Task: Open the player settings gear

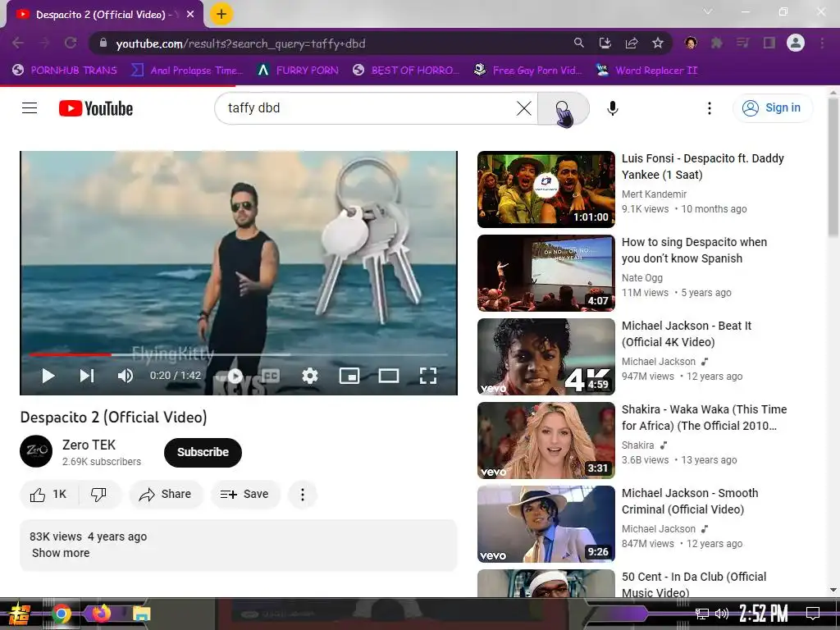Action: [x=309, y=376]
